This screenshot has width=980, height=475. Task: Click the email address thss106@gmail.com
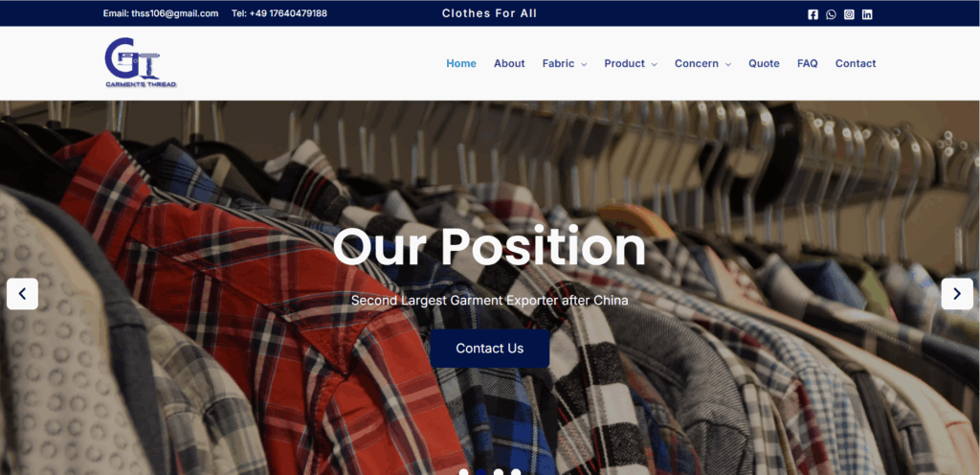[x=174, y=13]
